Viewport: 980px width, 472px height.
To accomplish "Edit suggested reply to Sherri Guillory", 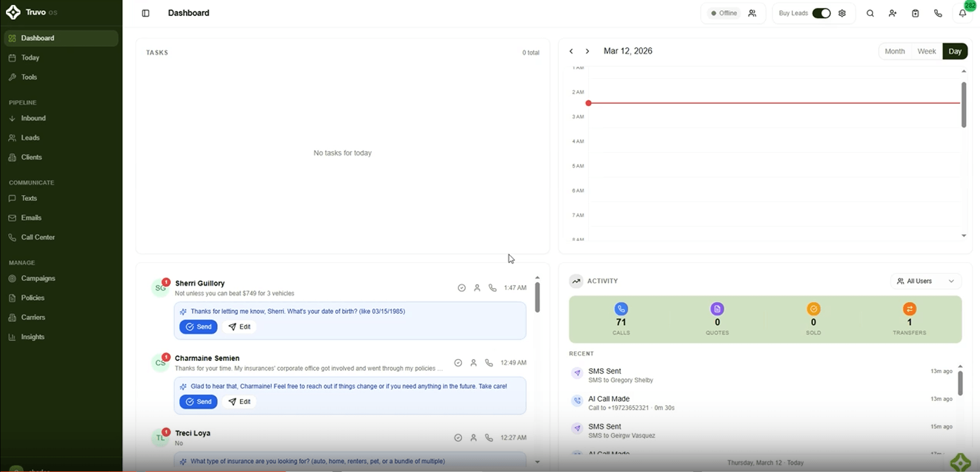I will point(240,327).
